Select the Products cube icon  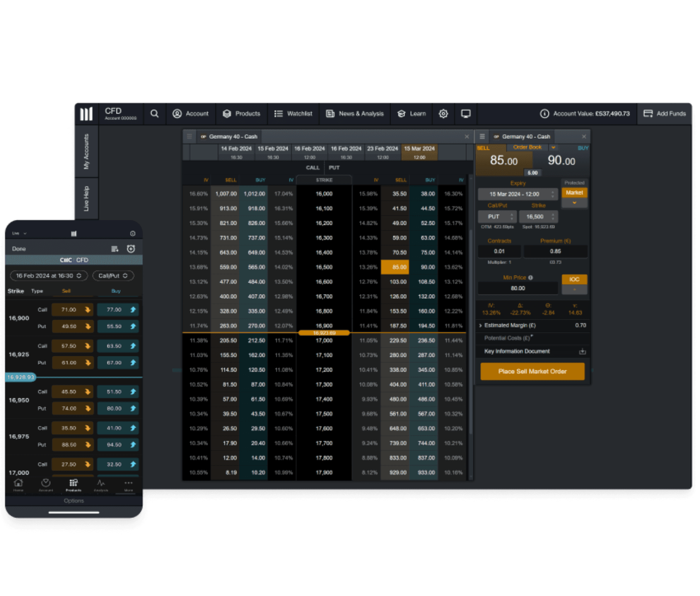226,114
